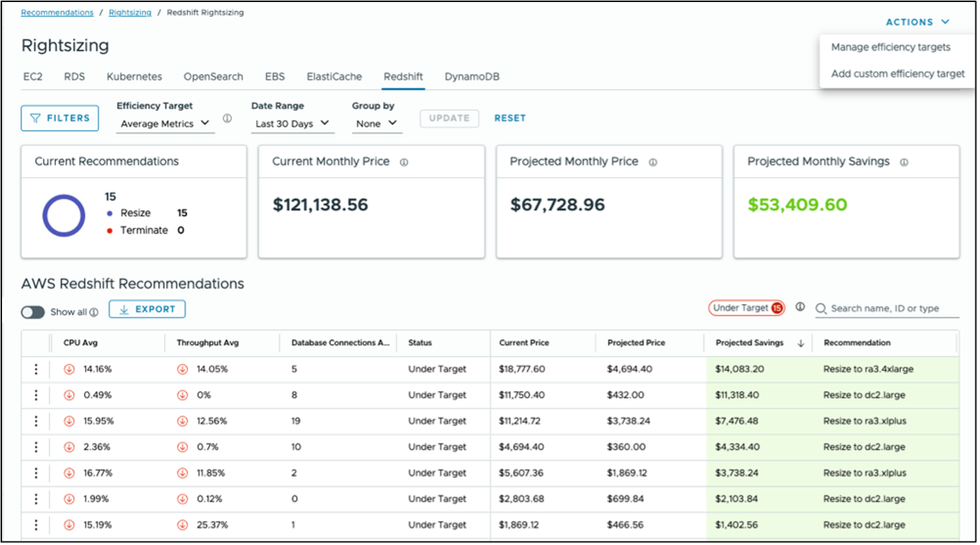Click down-arrow icon beside CPU 15.95%
The height and width of the screenshot is (545, 980).
[x=69, y=421]
